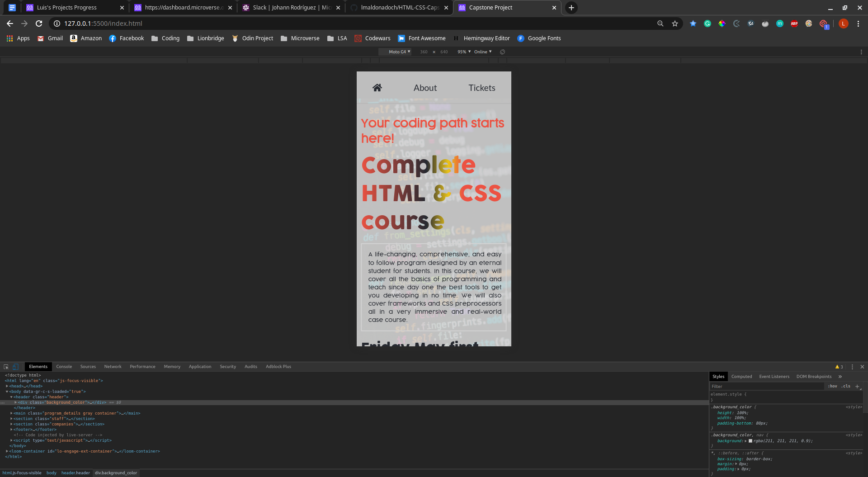Switch to the Console tab
Viewport: 868px width, 477px height.
(x=64, y=367)
